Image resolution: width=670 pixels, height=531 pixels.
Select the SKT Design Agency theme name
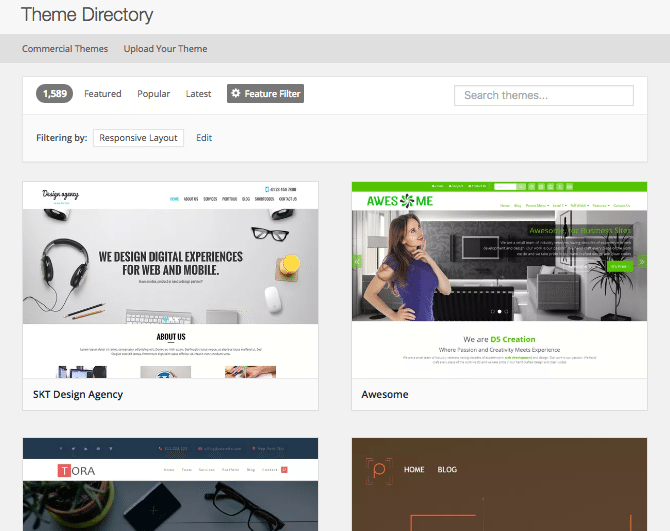coord(78,394)
